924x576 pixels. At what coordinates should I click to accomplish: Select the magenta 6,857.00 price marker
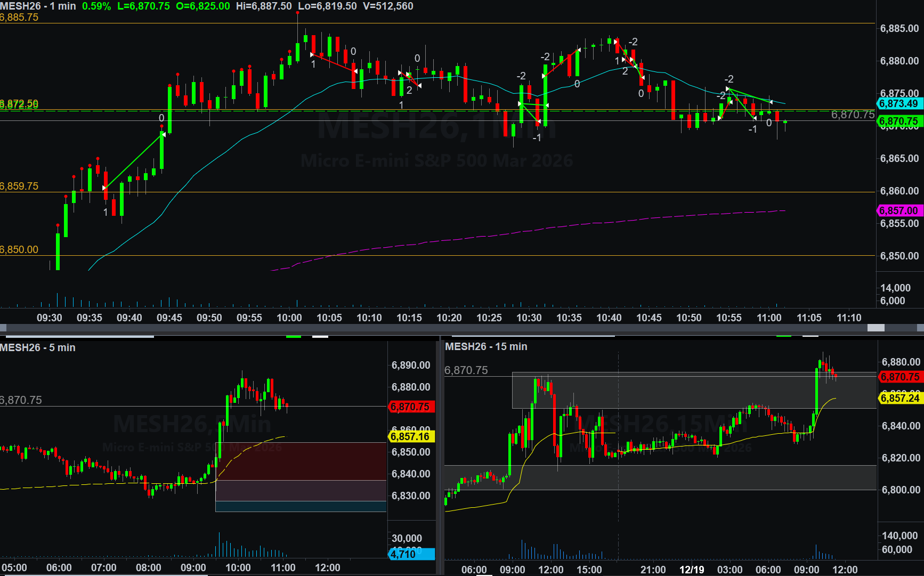899,211
